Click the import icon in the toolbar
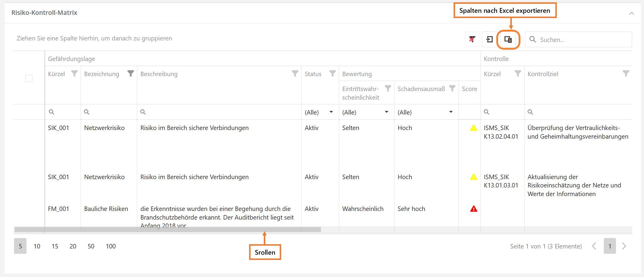 pyautogui.click(x=489, y=39)
